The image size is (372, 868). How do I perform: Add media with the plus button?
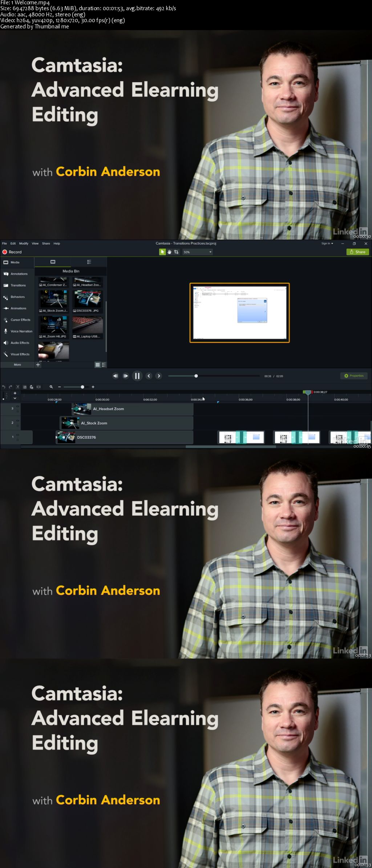coord(38,365)
